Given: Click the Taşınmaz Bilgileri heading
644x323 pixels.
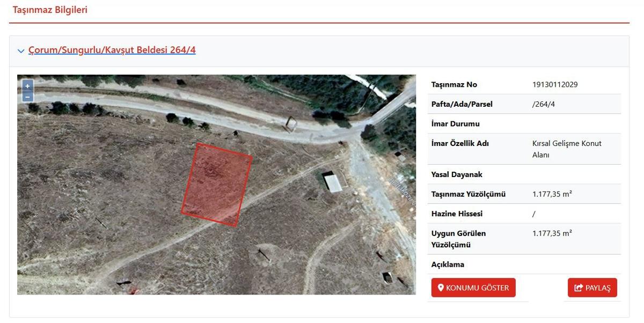Looking at the screenshot, I should pos(50,10).
